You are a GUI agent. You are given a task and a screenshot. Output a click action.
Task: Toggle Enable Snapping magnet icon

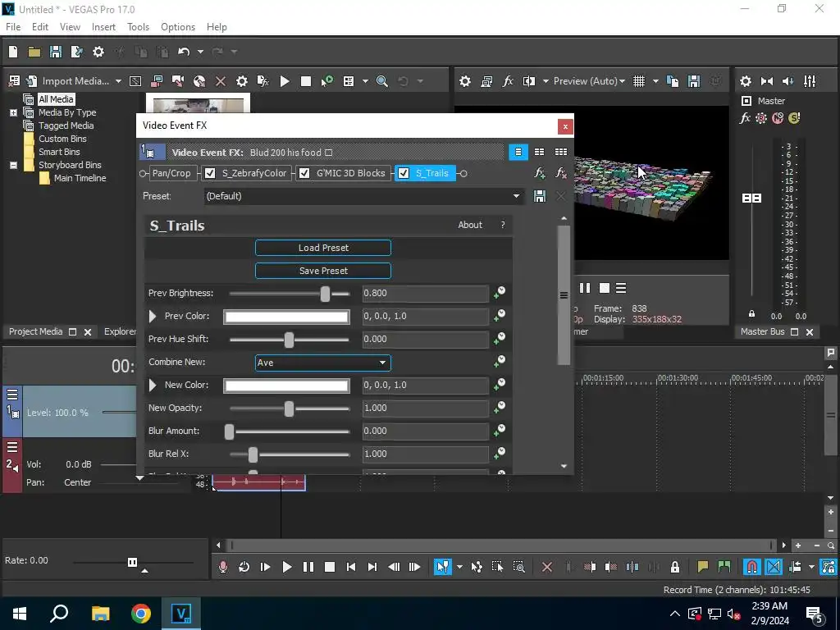point(752,567)
